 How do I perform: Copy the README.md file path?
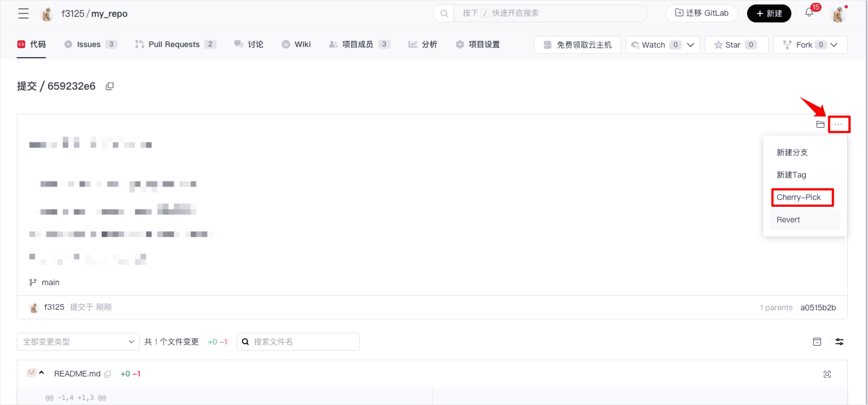coord(108,374)
